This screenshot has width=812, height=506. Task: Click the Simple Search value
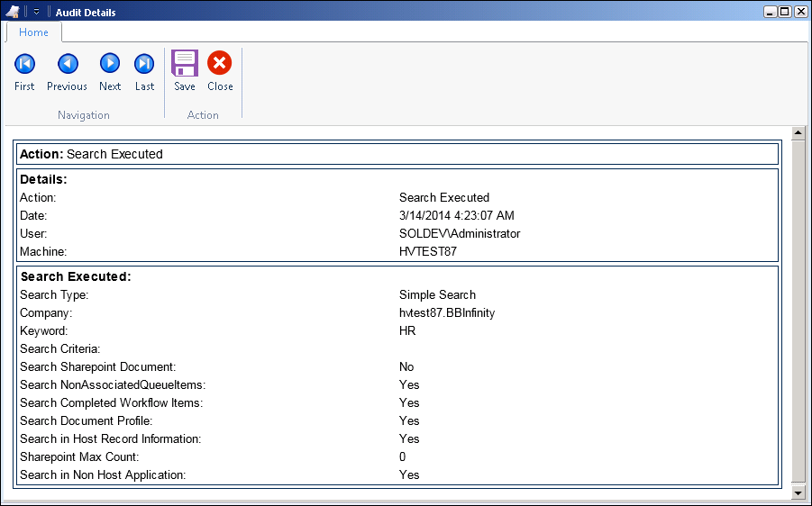tap(437, 295)
